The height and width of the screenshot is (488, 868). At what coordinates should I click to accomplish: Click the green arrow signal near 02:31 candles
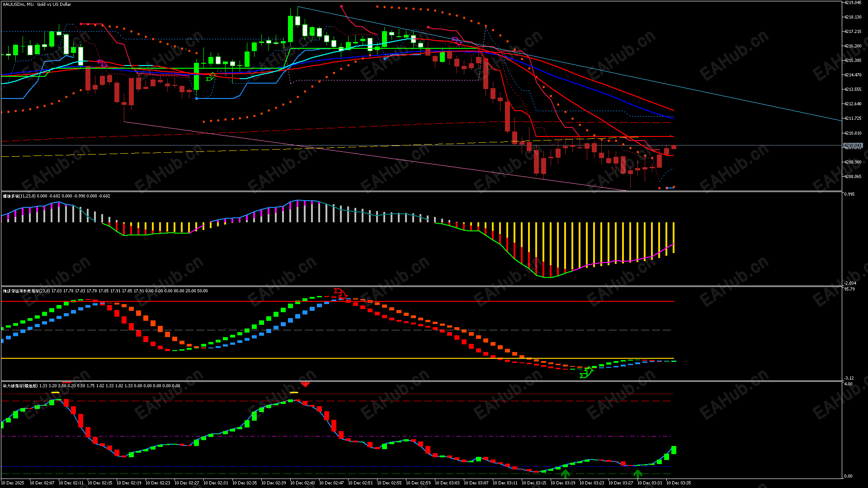tap(211, 77)
